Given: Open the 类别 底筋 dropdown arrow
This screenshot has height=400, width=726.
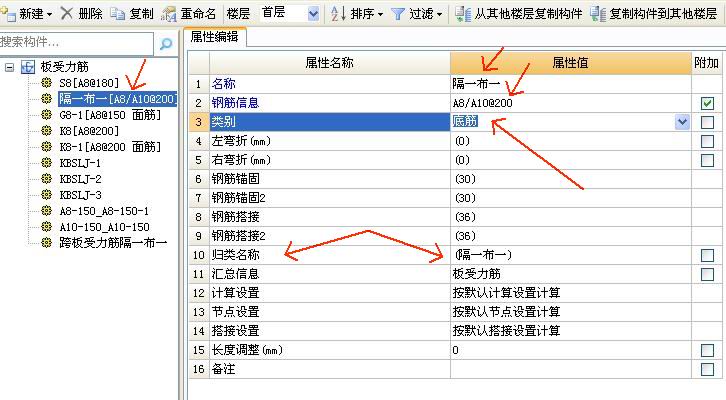Looking at the screenshot, I should (682, 122).
